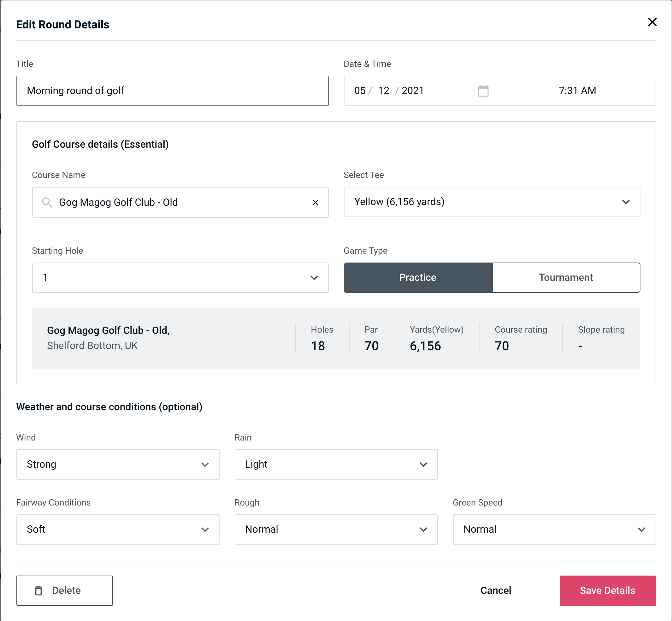Screen dimensions: 672x621
Task: Click the calendar icon for date picker
Action: [x=482, y=91]
